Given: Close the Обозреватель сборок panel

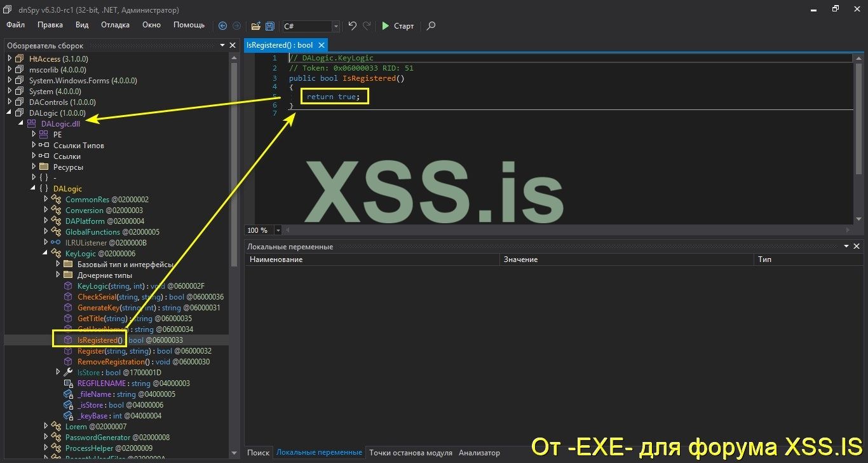Looking at the screenshot, I should (233, 45).
